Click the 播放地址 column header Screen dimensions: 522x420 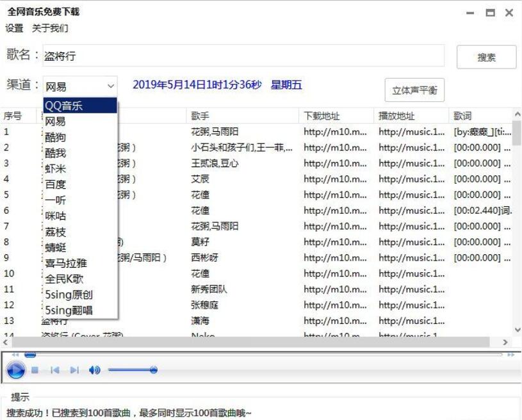click(x=411, y=116)
